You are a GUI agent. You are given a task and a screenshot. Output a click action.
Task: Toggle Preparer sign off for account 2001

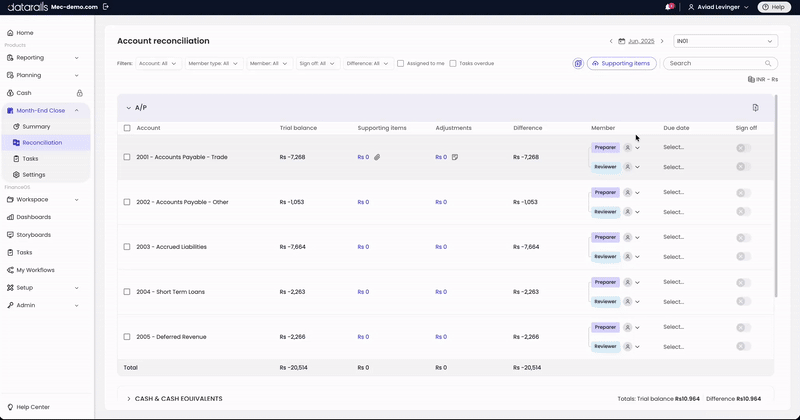pos(743,148)
